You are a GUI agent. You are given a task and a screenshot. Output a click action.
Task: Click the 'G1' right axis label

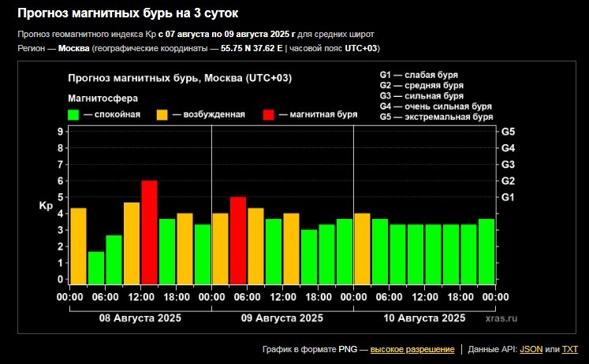(x=508, y=197)
